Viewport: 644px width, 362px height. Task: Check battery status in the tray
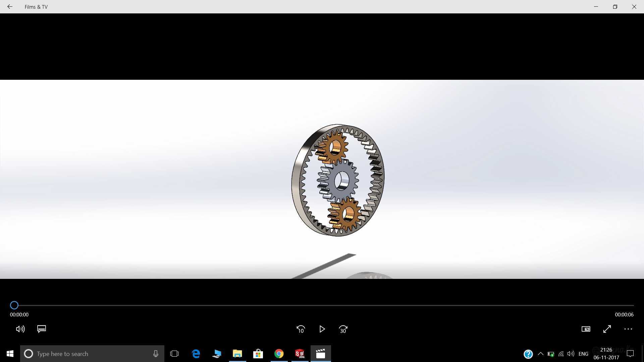pos(551,354)
